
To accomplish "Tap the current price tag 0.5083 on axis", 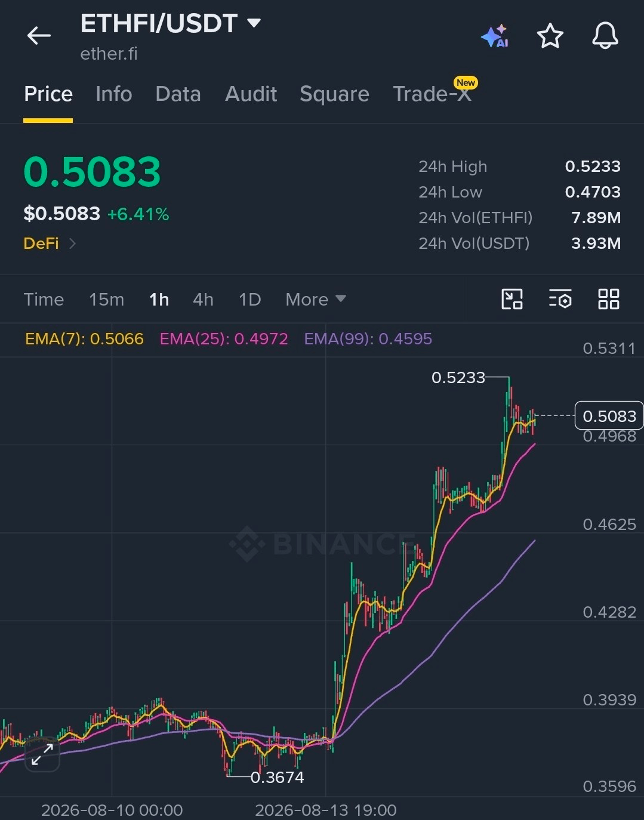I will [609, 416].
